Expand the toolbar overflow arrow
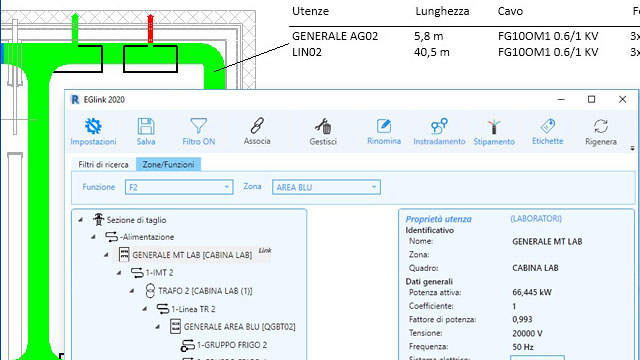The height and width of the screenshot is (360, 640). pyautogui.click(x=632, y=148)
